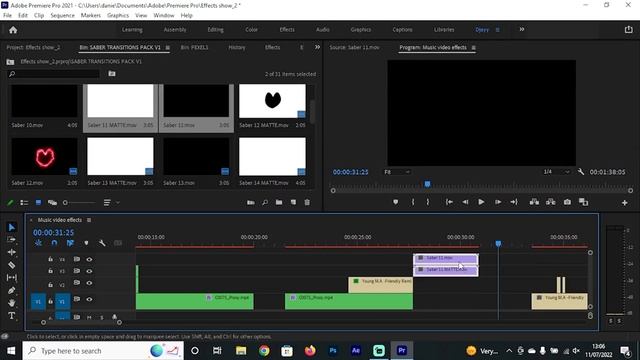Select the Type tool

tap(11, 316)
